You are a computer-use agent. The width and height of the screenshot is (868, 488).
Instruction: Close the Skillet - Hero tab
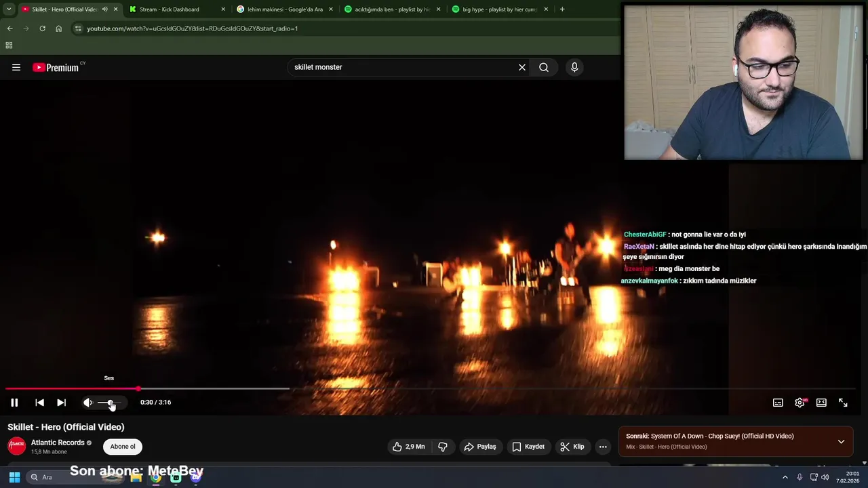(x=115, y=9)
